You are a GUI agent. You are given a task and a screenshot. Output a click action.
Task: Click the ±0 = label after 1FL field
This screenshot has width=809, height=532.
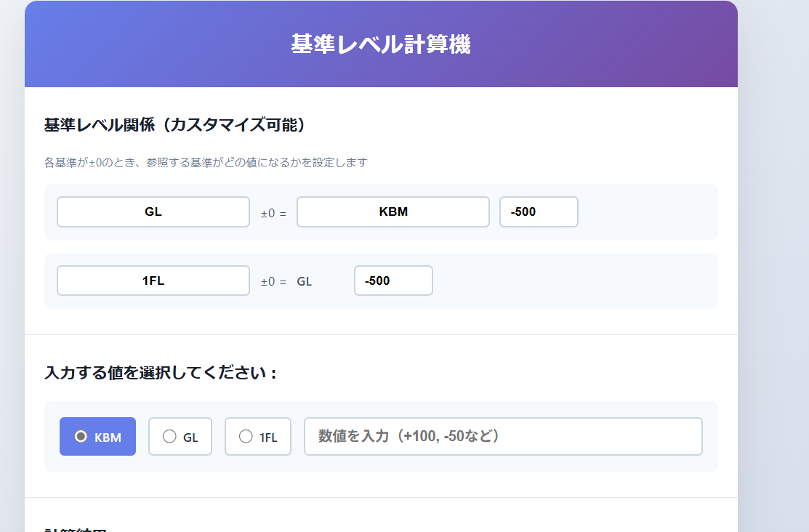pos(273,281)
